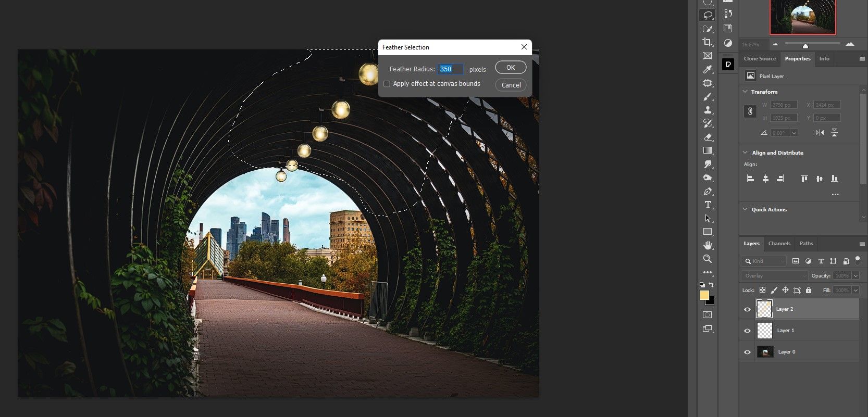Hide Layer 1 visibility eye
The height and width of the screenshot is (417, 868).
747,331
